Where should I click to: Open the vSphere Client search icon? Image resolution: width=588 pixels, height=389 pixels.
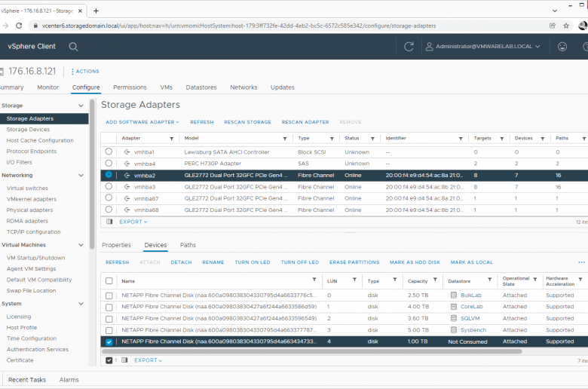pyautogui.click(x=74, y=47)
